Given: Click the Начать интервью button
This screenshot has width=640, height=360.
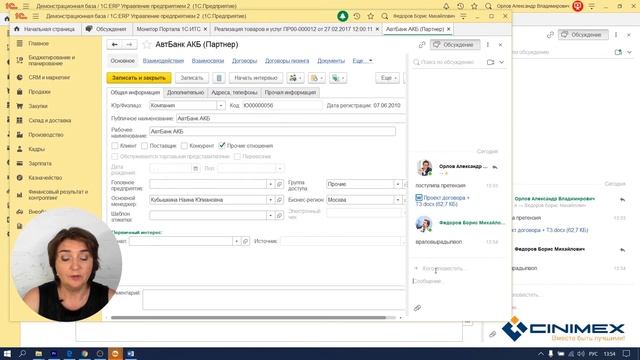Looking at the screenshot, I should (256, 78).
